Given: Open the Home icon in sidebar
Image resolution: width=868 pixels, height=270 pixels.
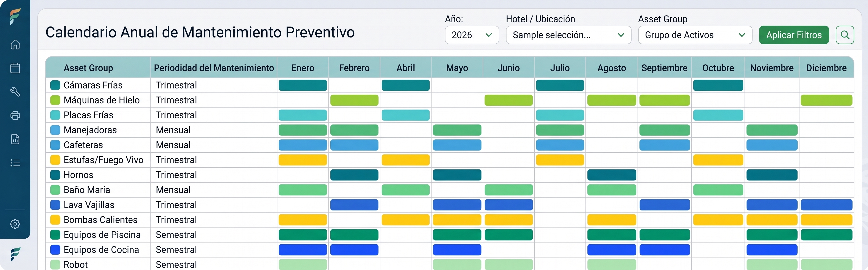Looking at the screenshot, I should click(x=15, y=45).
